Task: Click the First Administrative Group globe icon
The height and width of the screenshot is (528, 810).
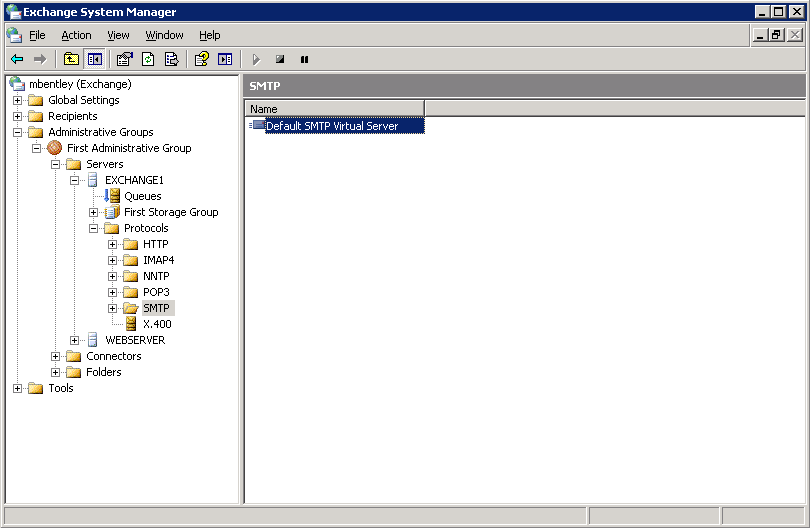Action: click(54, 148)
